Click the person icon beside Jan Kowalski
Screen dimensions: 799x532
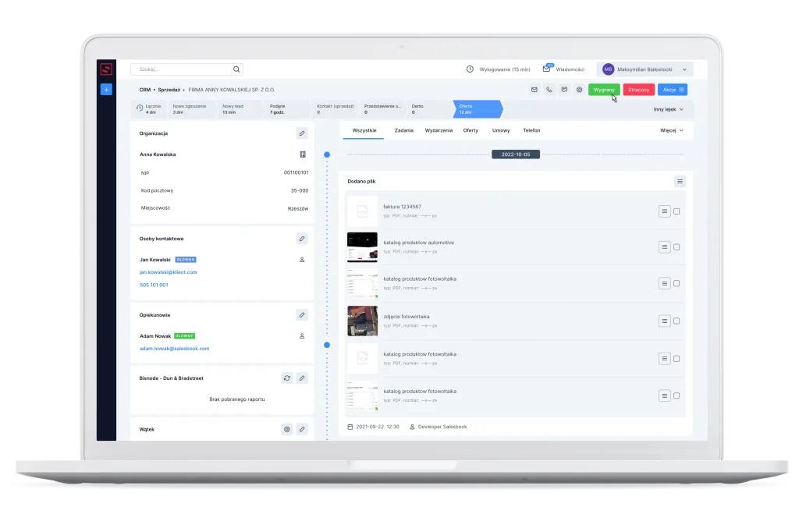tap(302, 260)
